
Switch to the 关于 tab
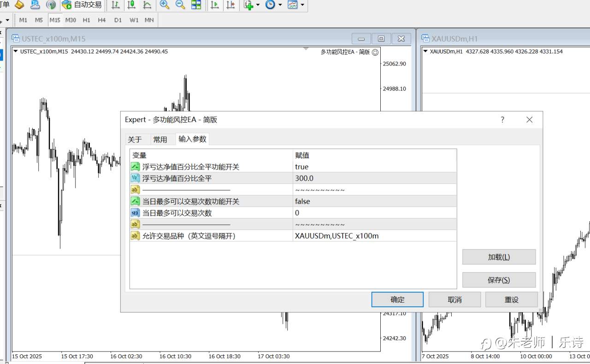135,140
